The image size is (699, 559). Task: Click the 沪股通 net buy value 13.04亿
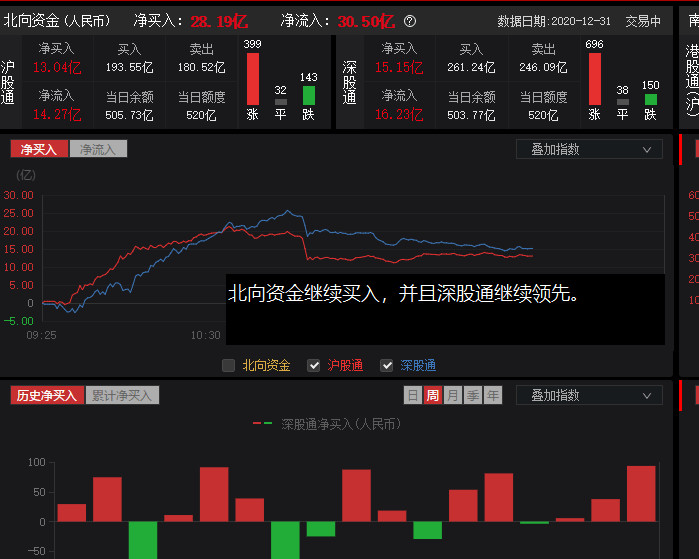click(x=57, y=68)
